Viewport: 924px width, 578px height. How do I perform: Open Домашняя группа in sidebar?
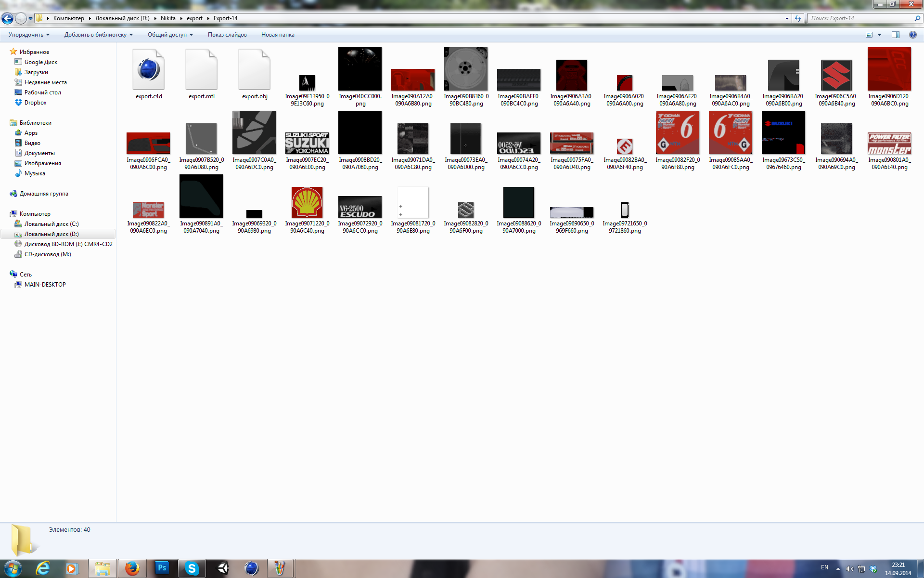(43, 194)
